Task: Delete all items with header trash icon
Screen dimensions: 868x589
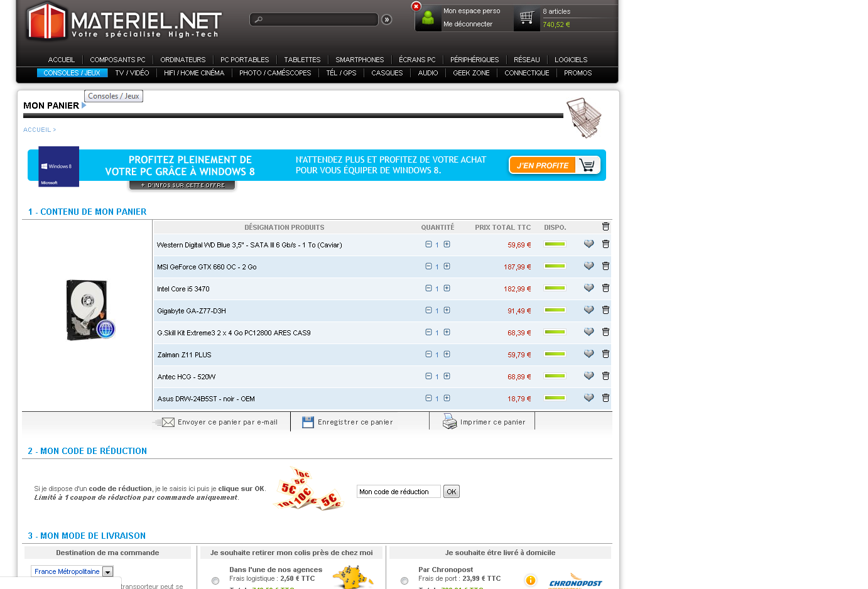Action: (x=605, y=227)
